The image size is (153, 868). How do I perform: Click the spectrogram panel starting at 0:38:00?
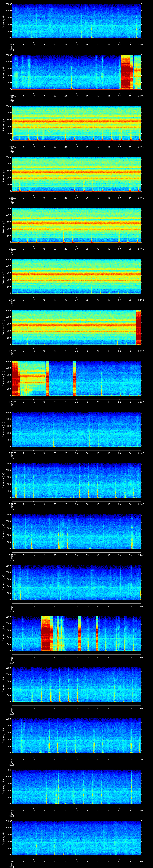click(76, 838)
